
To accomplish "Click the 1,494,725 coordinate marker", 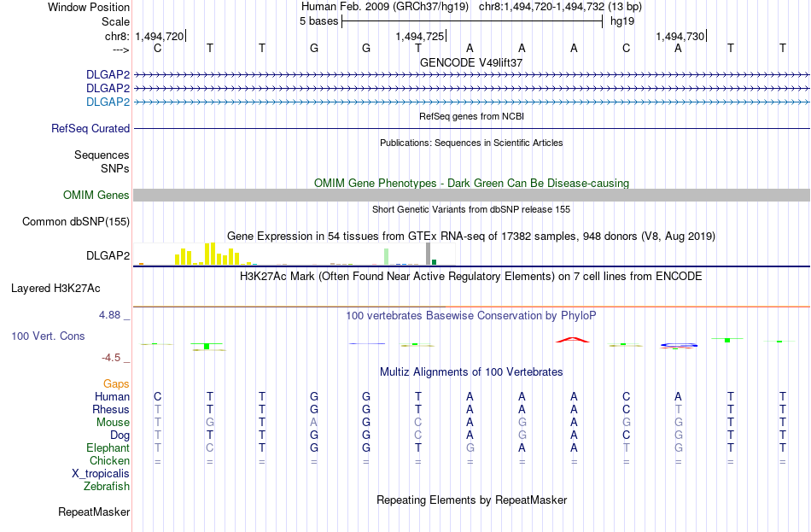I will click(x=419, y=36).
